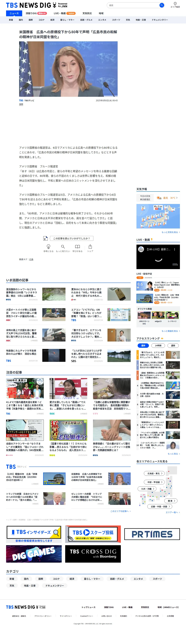This screenshot has width=186, height=644.
Task: Open the live video player options menu
Action: [x=175, y=249]
